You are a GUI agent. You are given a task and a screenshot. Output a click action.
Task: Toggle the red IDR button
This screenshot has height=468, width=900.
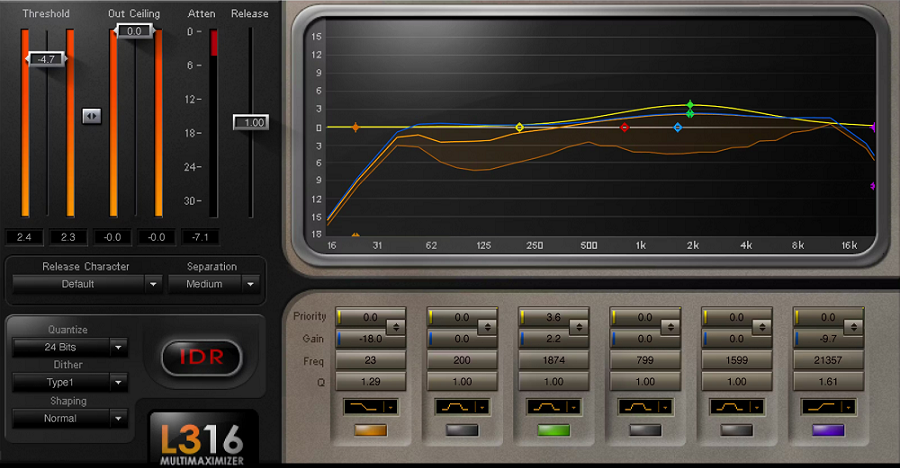click(202, 357)
